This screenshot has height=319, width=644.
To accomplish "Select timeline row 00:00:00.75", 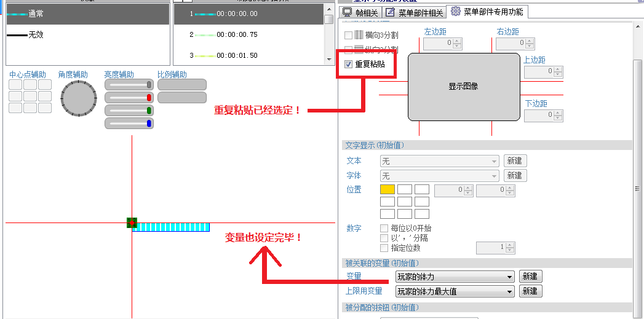I will pyautogui.click(x=248, y=35).
